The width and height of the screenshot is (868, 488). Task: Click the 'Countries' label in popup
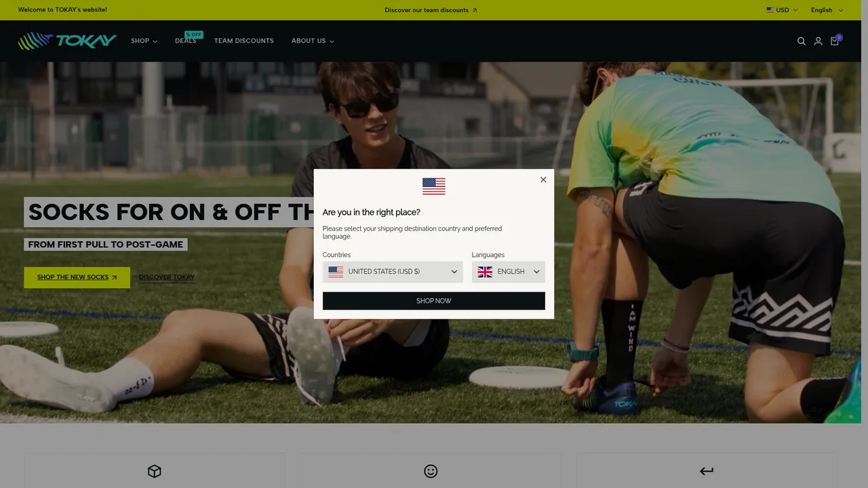336,255
